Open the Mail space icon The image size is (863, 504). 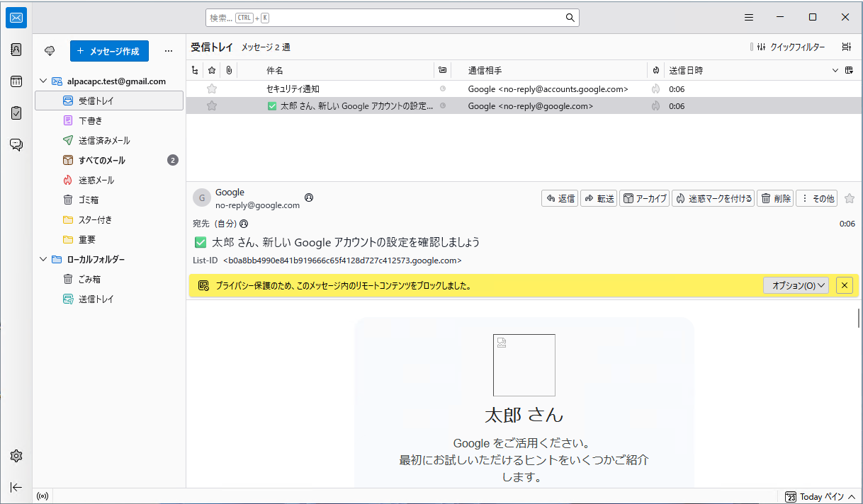pyautogui.click(x=16, y=18)
